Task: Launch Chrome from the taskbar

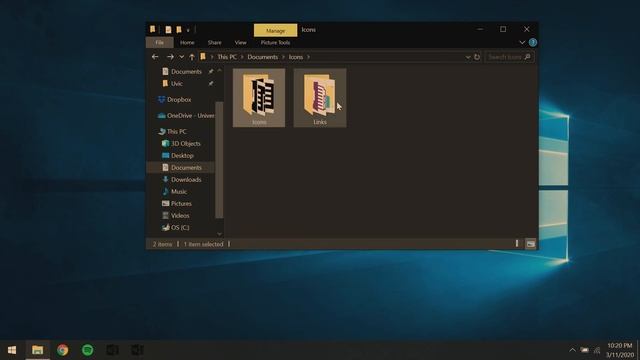Action: point(62,350)
